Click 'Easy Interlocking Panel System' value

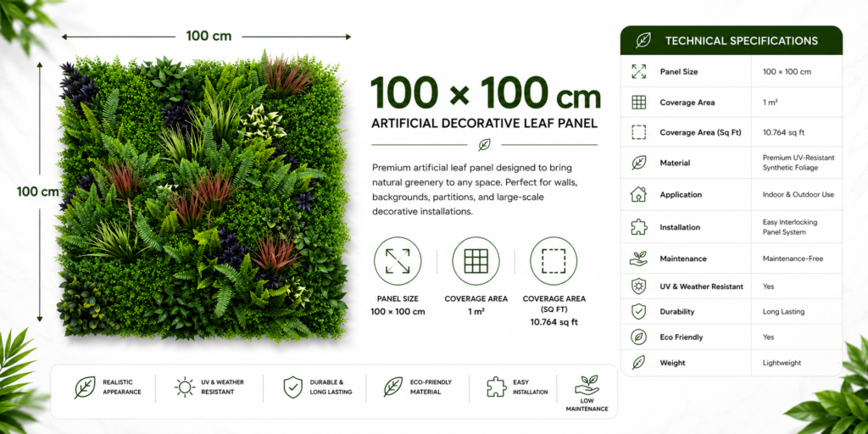coord(790,227)
